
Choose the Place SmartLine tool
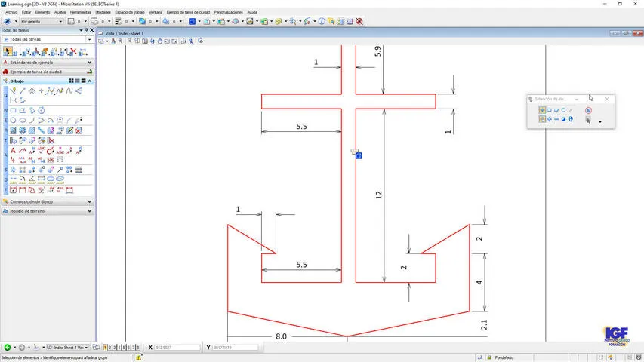[x=13, y=90]
